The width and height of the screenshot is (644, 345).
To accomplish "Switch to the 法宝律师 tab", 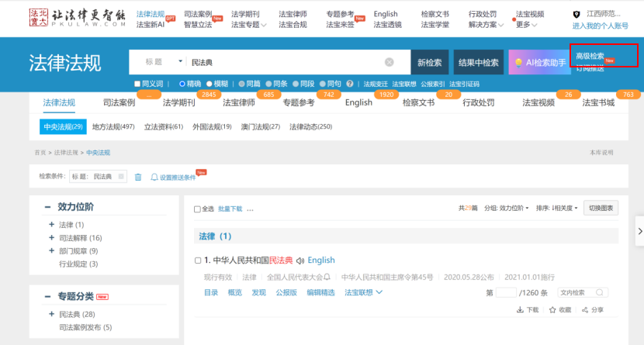I will click(x=239, y=102).
